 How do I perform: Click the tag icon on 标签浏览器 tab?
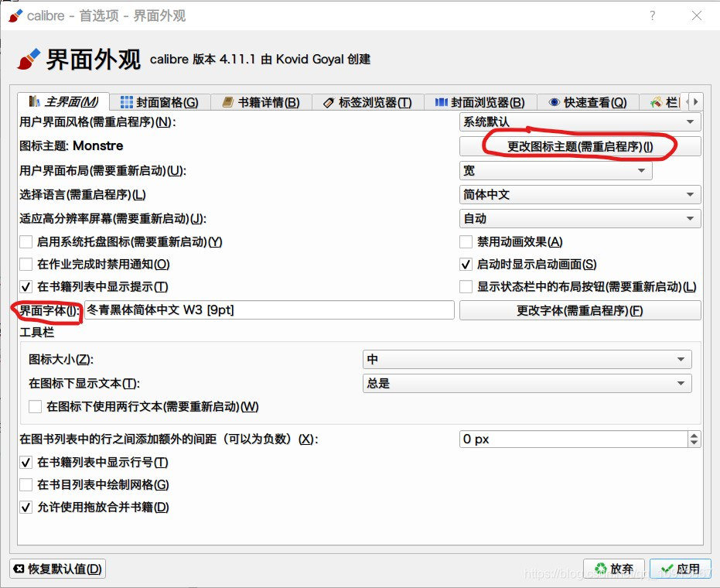tap(329, 102)
